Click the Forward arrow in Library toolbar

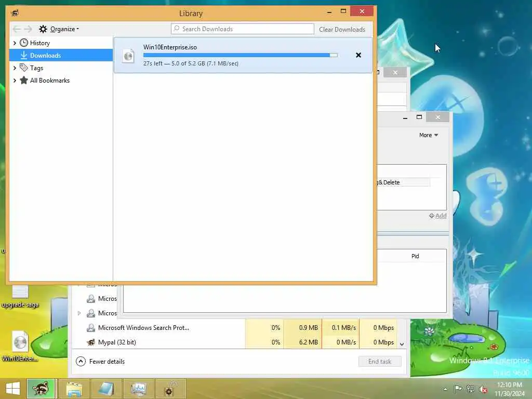28,29
